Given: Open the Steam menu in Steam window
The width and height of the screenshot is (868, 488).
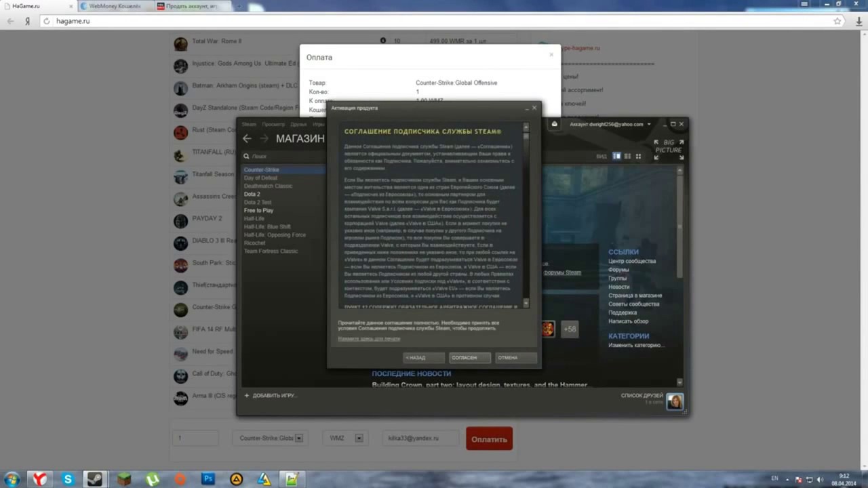Looking at the screenshot, I should [249, 124].
